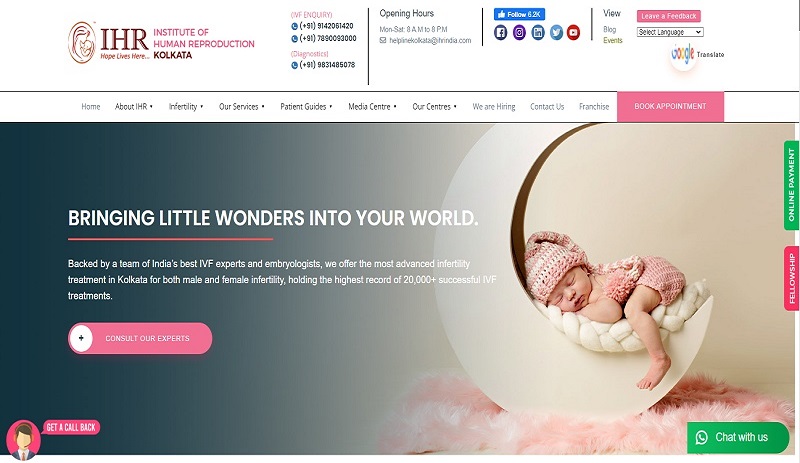The image size is (800, 463).
Task: Expand the Infertility menu
Action: 186,107
